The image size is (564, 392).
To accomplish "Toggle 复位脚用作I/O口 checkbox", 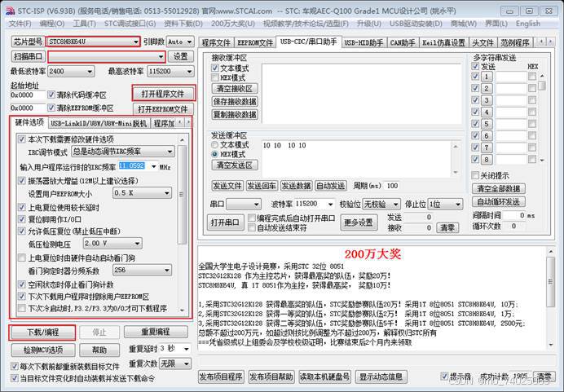I will click(x=22, y=219).
